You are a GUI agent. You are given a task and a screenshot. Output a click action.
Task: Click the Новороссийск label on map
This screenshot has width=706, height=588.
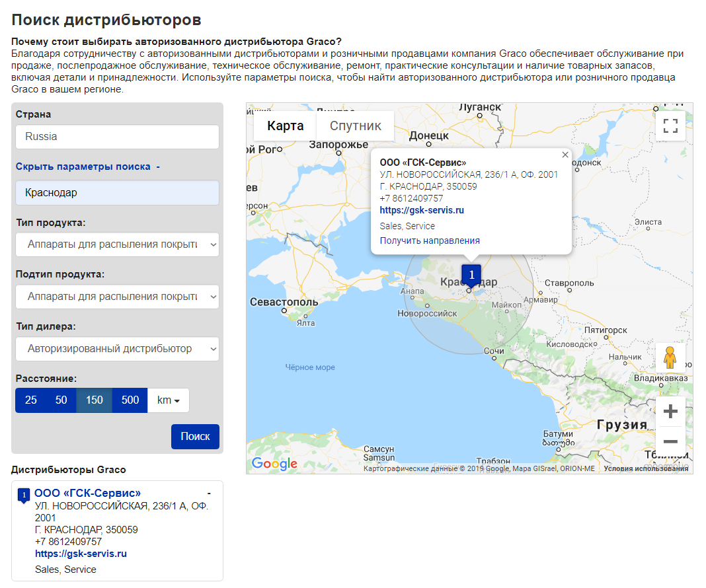tap(427, 314)
